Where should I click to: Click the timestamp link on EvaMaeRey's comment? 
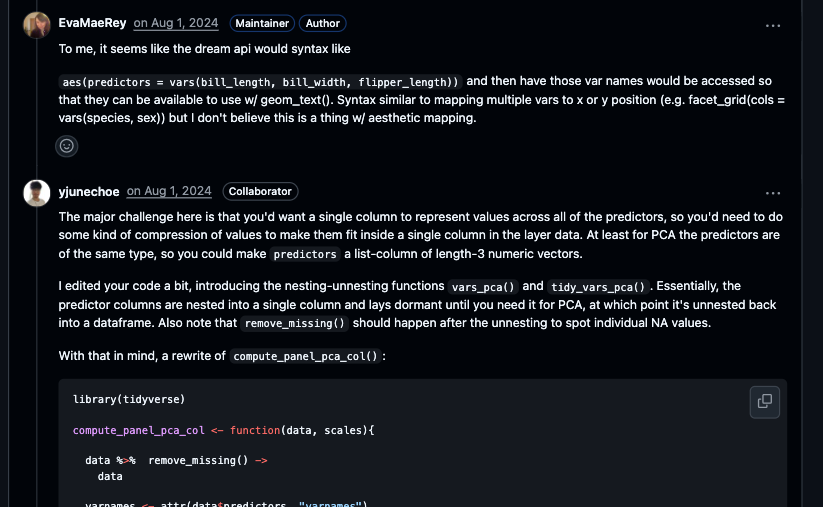pos(177,23)
